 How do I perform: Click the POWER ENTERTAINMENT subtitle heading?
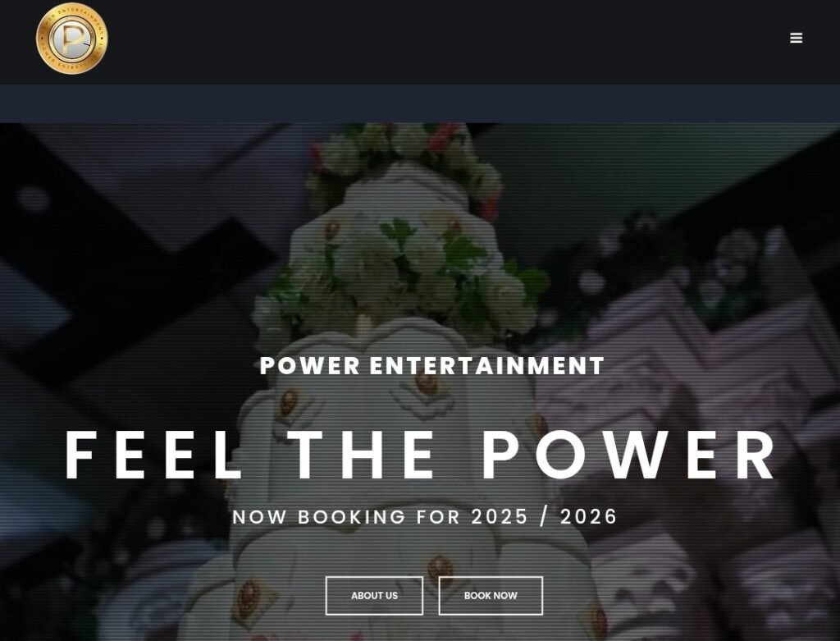(x=431, y=366)
